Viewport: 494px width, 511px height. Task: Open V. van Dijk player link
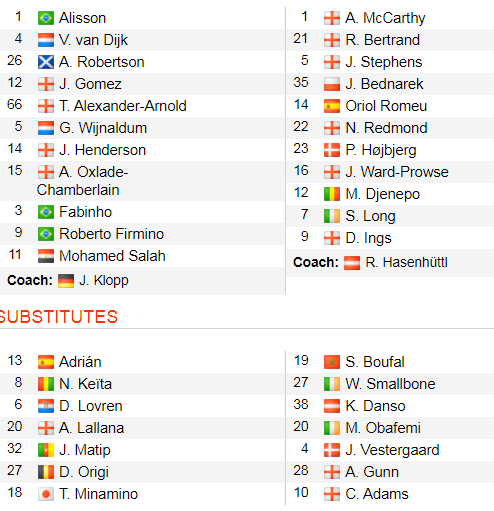[x=93, y=40]
